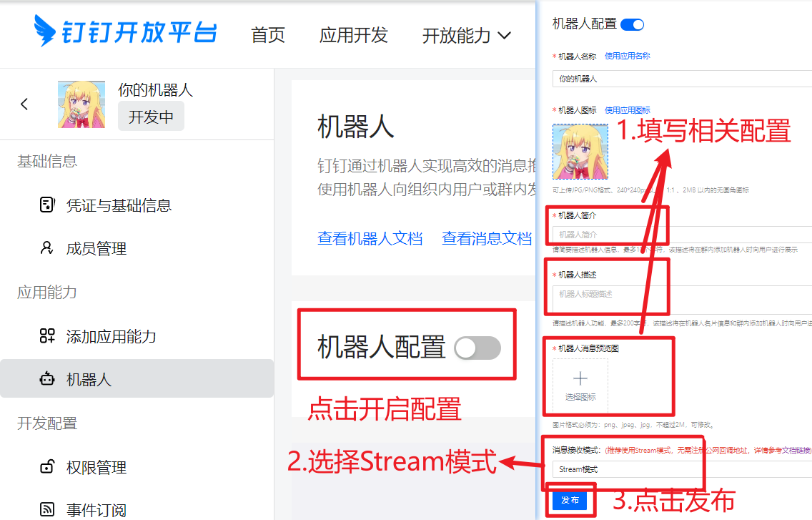Click the feed icon beside 事件订阅
Viewport: 812px width, 520px height.
pyautogui.click(x=47, y=510)
